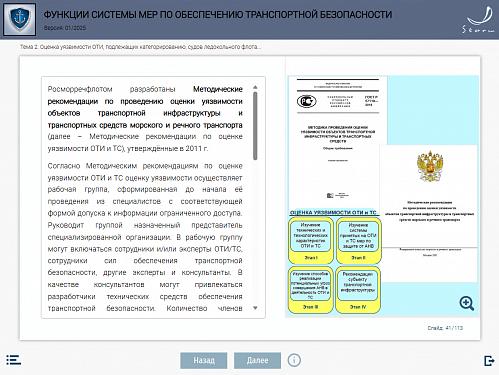Click the 'Тема 2. Оценка уязвимости ОТИ' breadcrumb
Viewport: 499px width, 375px height.
[140, 47]
